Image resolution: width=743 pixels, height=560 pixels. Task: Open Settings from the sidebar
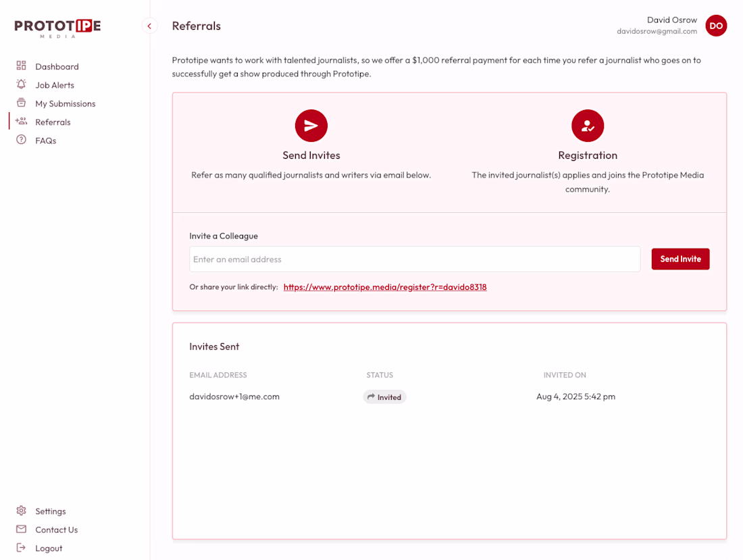50,511
